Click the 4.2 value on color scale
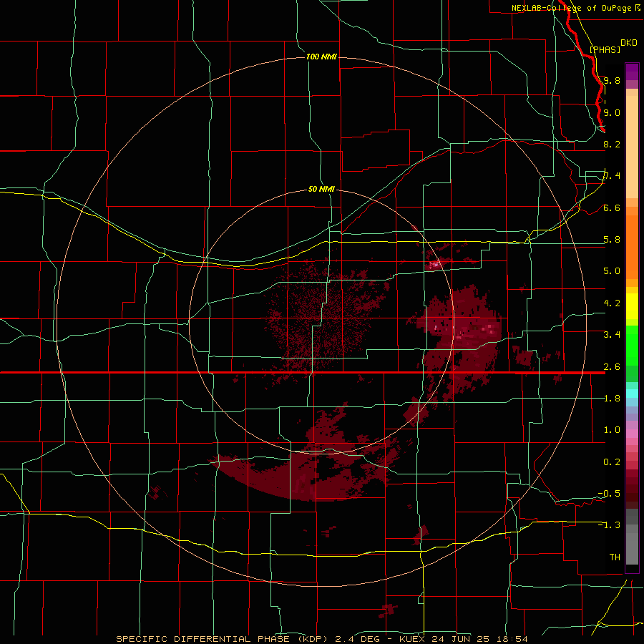Image resolution: width=644 pixels, height=644 pixels. pos(612,303)
